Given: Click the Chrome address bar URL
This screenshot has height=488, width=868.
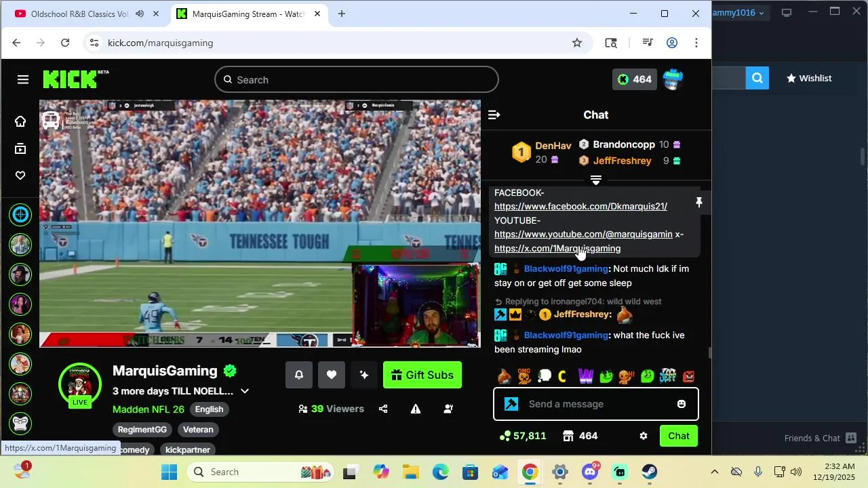Looking at the screenshot, I should [161, 43].
